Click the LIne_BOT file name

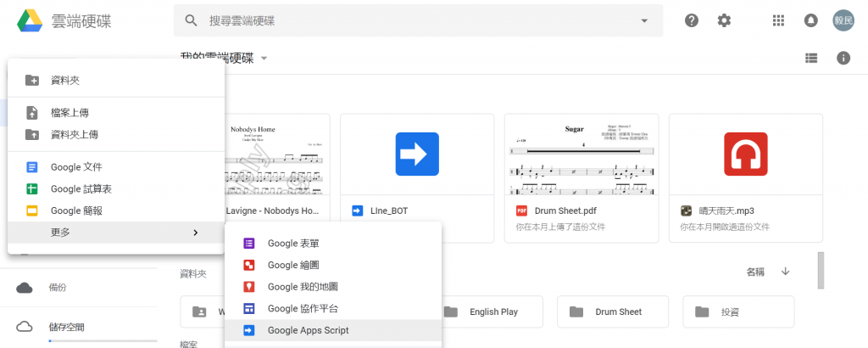(388, 211)
